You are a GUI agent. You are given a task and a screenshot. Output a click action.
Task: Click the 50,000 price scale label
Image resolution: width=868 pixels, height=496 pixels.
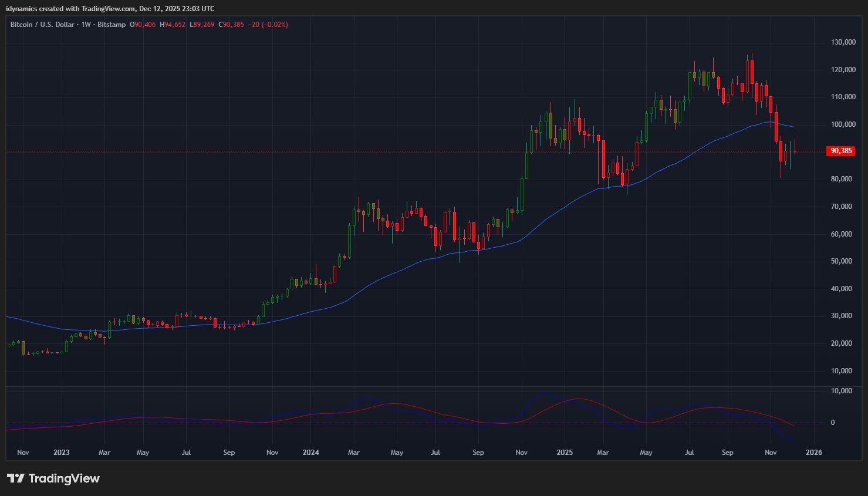[842, 261]
